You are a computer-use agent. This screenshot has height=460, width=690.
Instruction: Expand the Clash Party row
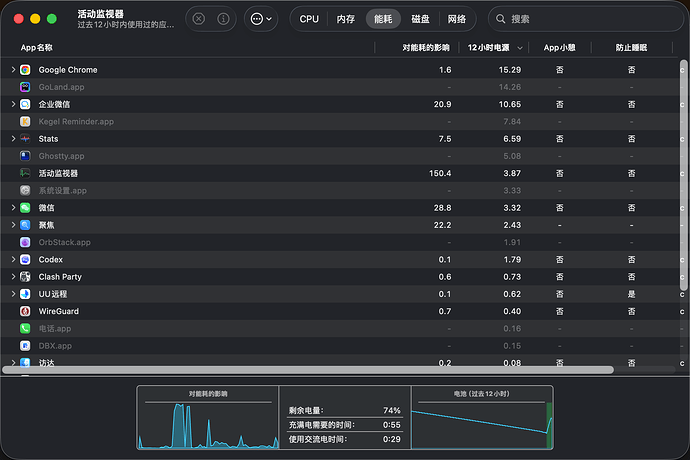point(13,276)
